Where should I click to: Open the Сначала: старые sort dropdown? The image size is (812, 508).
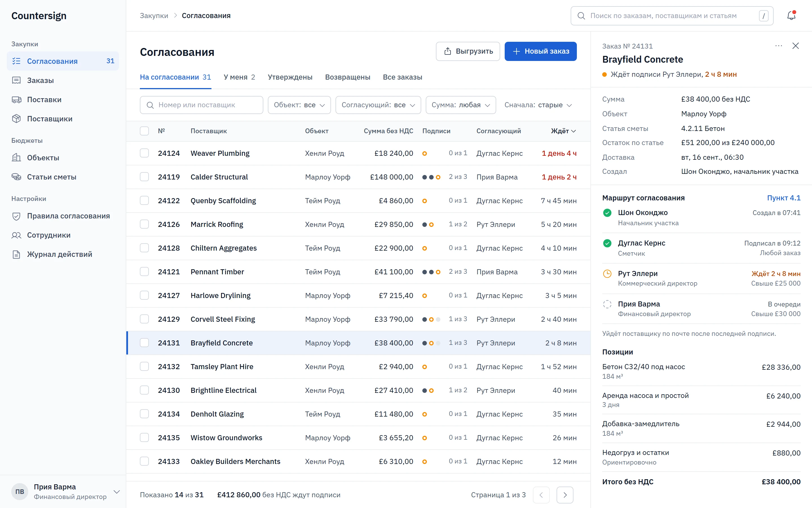pyautogui.click(x=538, y=105)
